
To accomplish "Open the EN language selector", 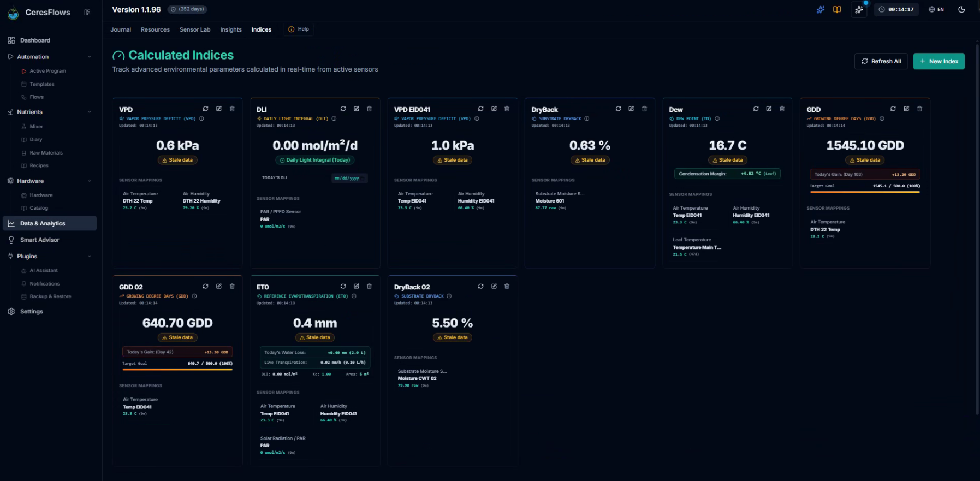I will tap(936, 9).
